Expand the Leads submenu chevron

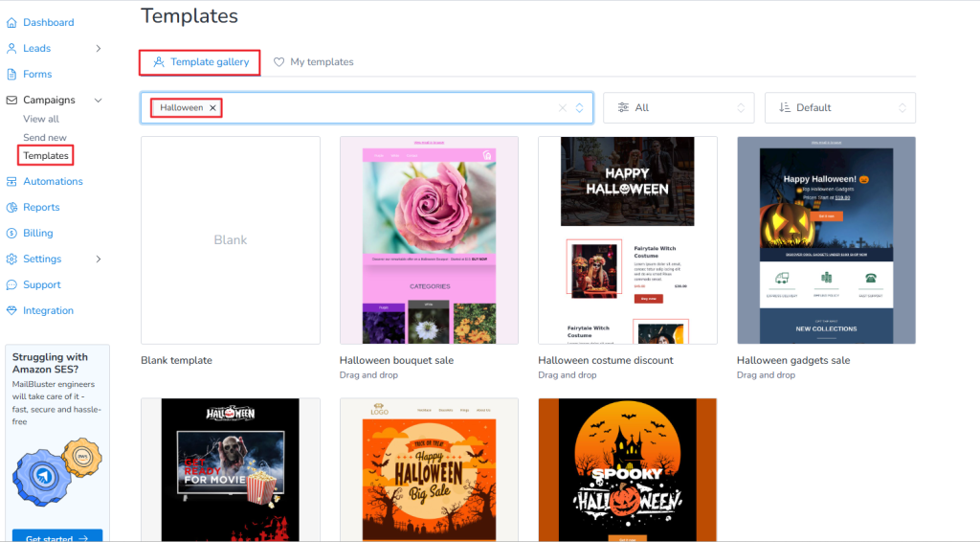(99, 48)
